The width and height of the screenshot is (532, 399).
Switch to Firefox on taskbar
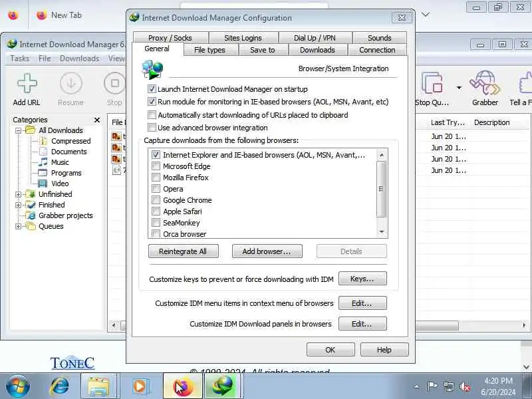tap(182, 386)
